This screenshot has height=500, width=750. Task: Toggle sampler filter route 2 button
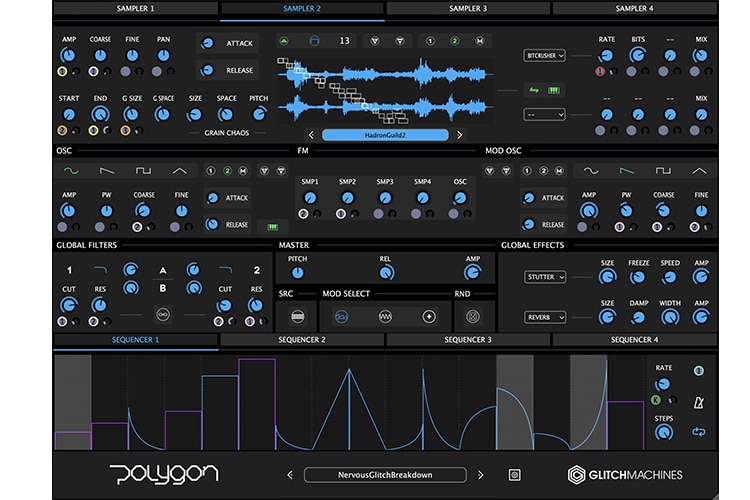pos(454,41)
